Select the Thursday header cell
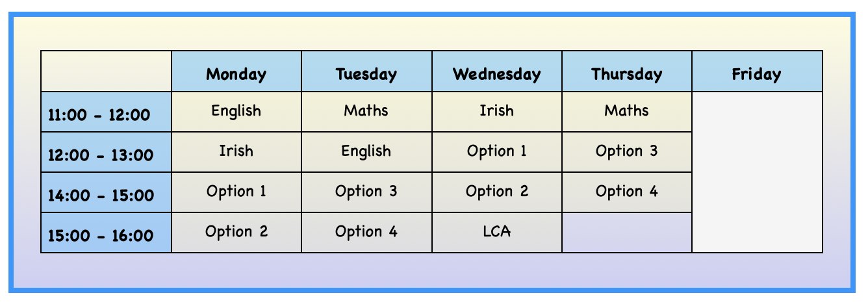868x304 pixels. pyautogui.click(x=627, y=71)
